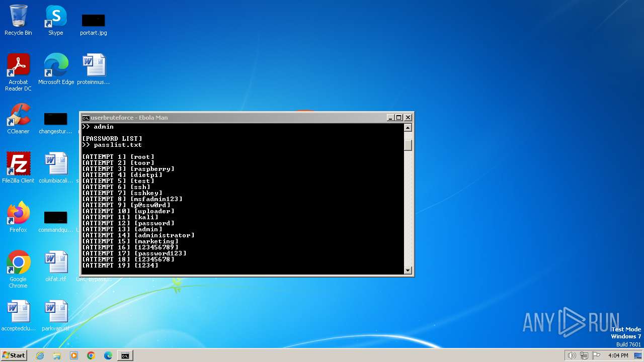Click the '[ATTEMPT 11] [kali]' line
The height and width of the screenshot is (362, 644).
pyautogui.click(x=120, y=217)
